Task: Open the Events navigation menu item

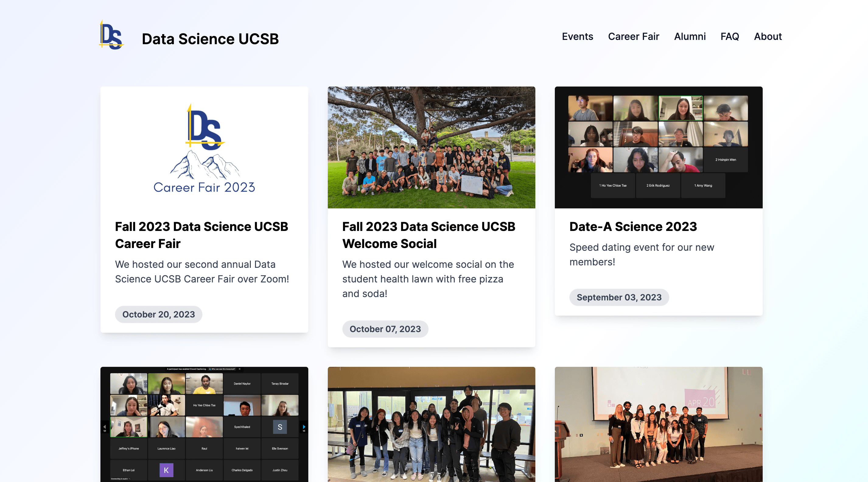Action: 577,36
